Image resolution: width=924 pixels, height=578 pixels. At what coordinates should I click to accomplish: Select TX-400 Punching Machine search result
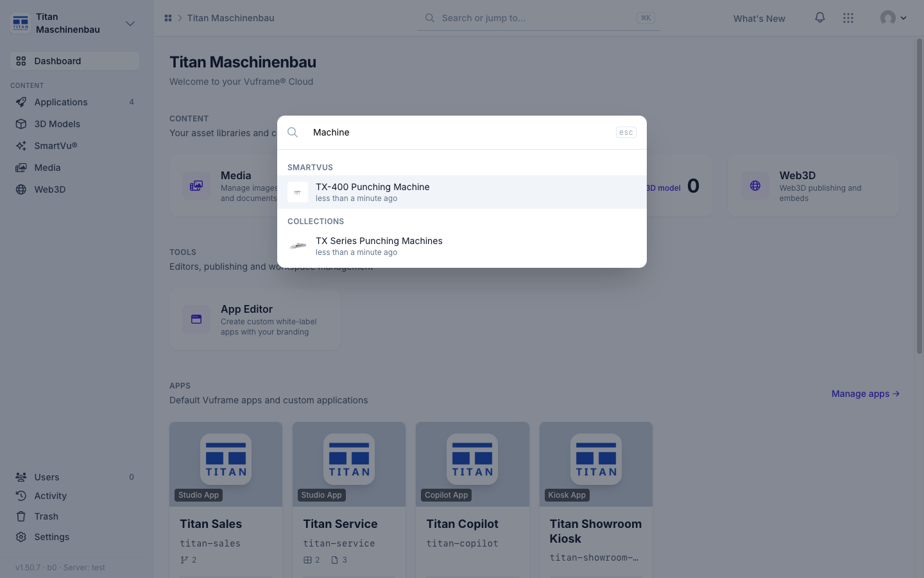(462, 192)
